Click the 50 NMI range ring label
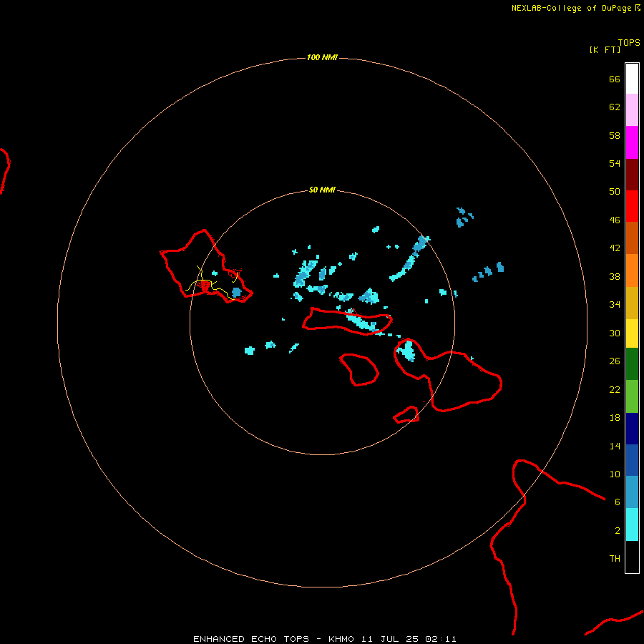 tap(322, 190)
